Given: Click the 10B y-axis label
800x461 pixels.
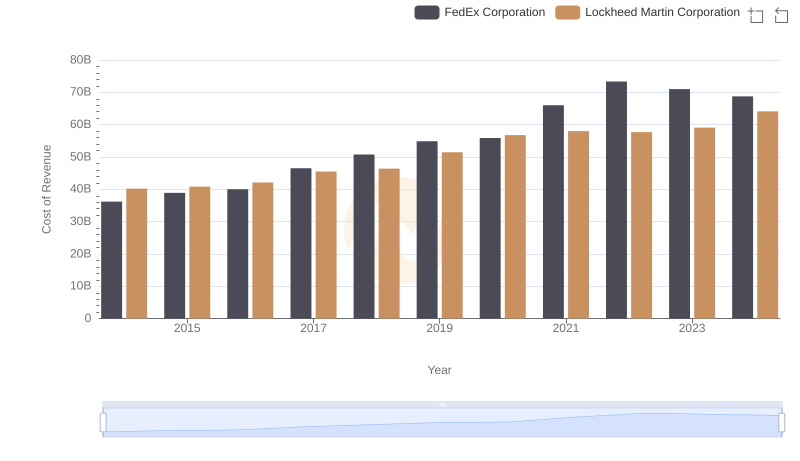Looking at the screenshot, I should click(81, 286).
